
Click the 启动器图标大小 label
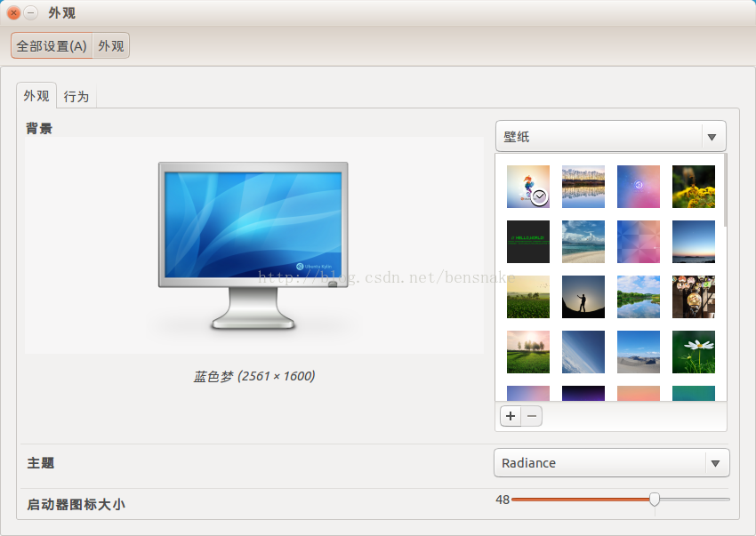click(76, 504)
